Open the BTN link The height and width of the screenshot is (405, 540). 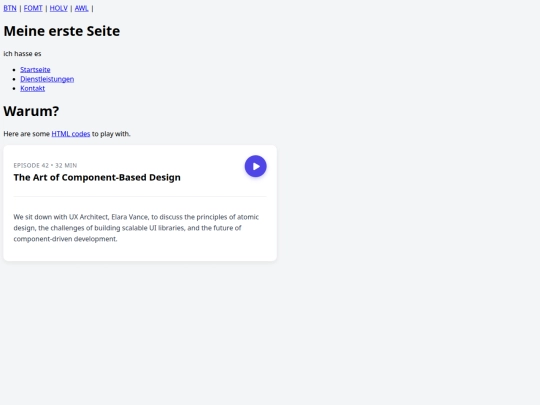[10, 8]
